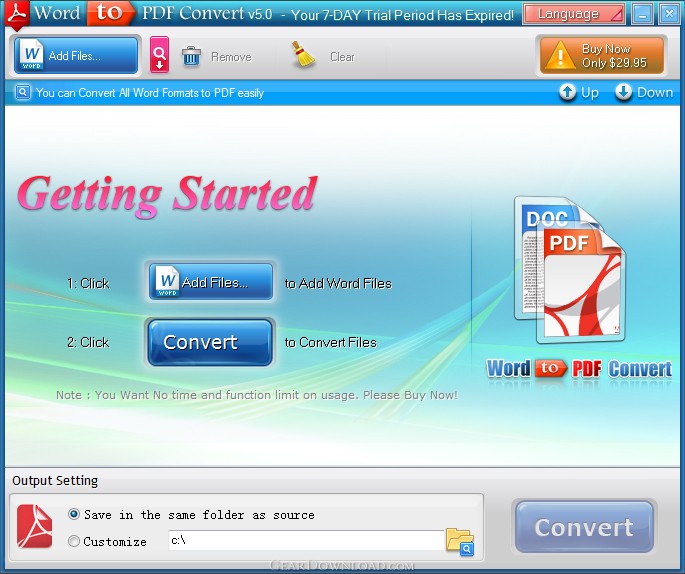The width and height of the screenshot is (685, 574).
Task: Click the Clear label in toolbar
Action: [x=342, y=57]
